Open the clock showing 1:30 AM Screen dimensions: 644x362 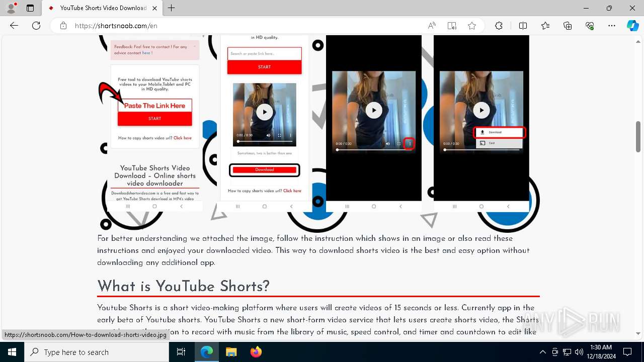(601, 352)
